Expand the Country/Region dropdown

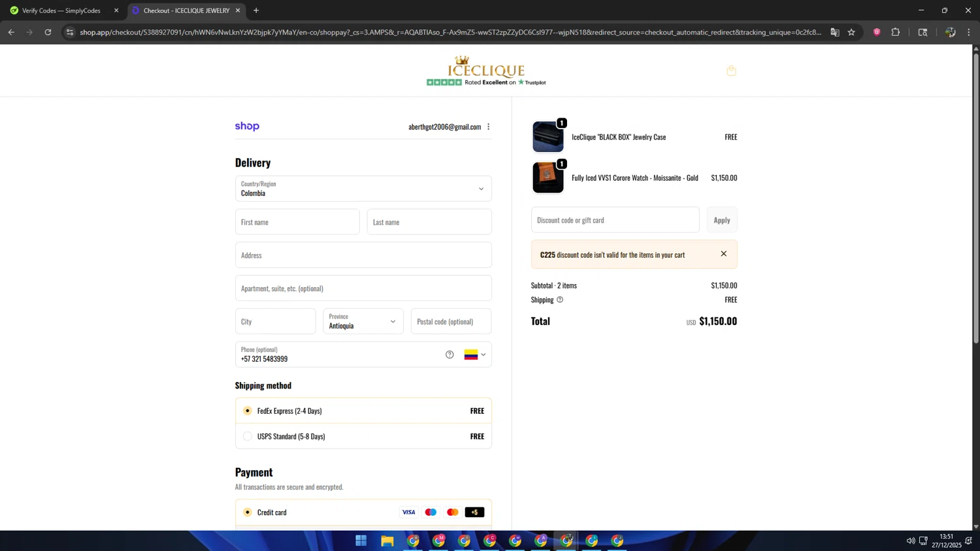pos(363,189)
